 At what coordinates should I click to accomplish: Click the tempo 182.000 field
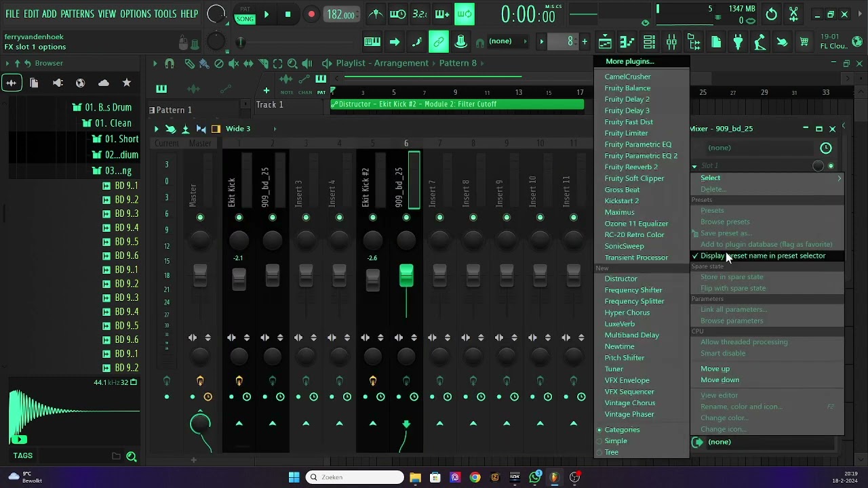pos(341,14)
